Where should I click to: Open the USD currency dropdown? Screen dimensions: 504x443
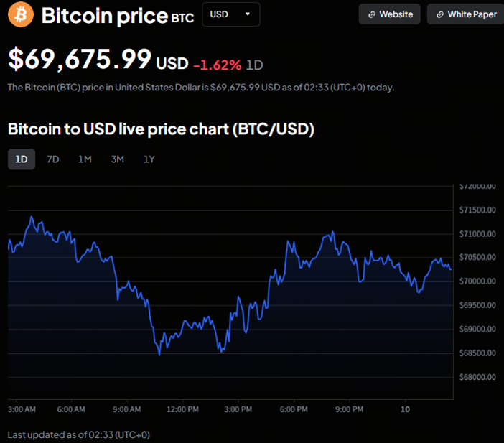click(x=230, y=14)
